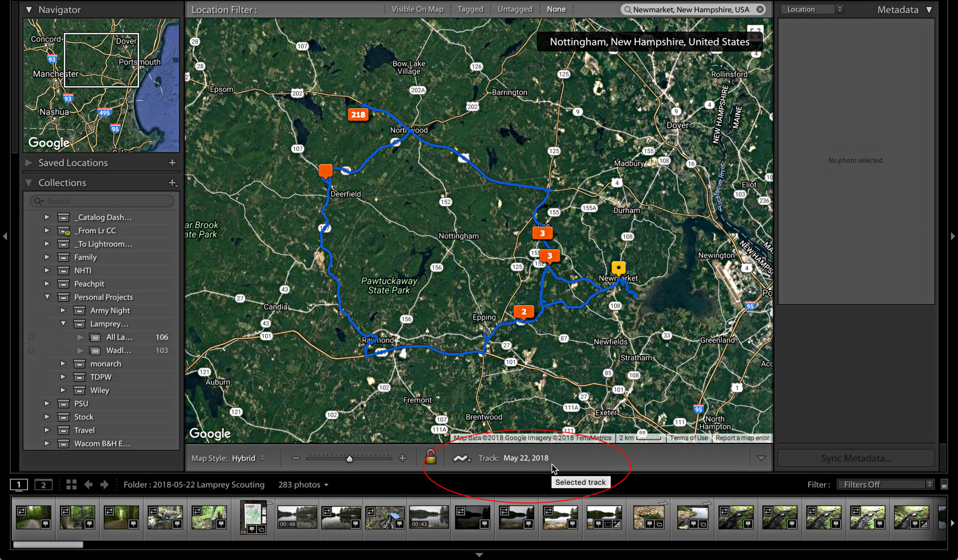958x560 pixels.
Task: Click the Sync Metadata button
Action: tap(856, 458)
